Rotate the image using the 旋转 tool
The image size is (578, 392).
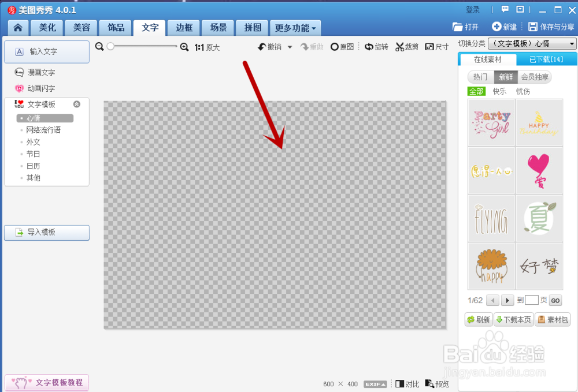(x=376, y=47)
